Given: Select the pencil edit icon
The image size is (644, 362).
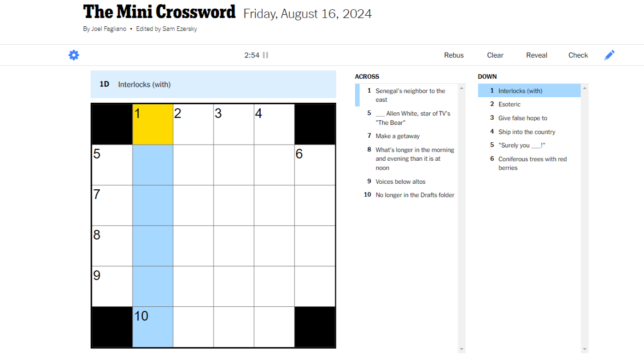Looking at the screenshot, I should click(609, 55).
